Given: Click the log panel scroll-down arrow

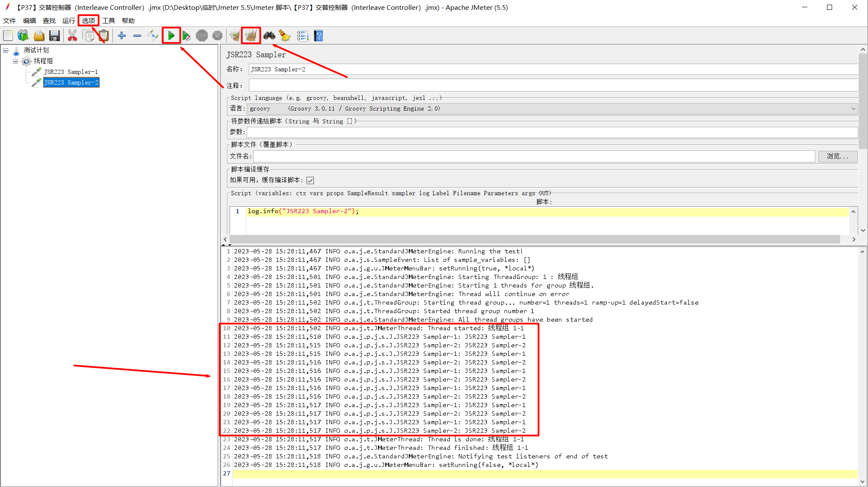Looking at the screenshot, I should (862, 481).
